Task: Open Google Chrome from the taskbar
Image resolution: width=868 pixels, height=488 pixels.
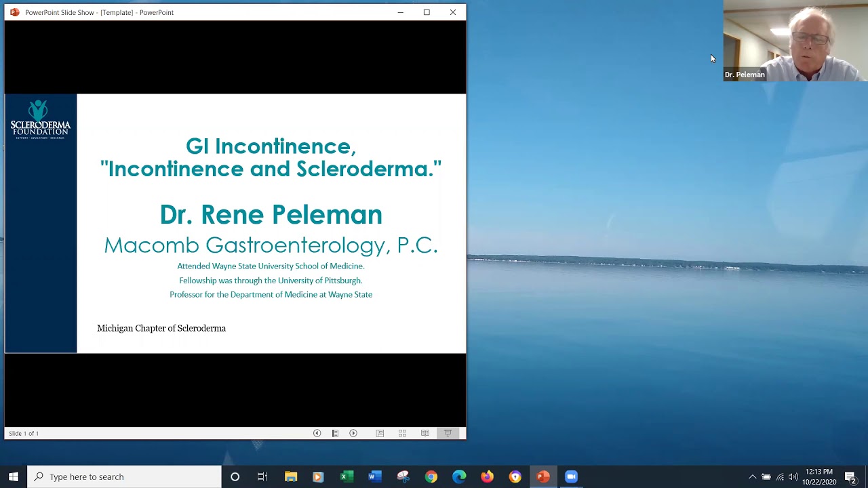Action: coord(431,476)
